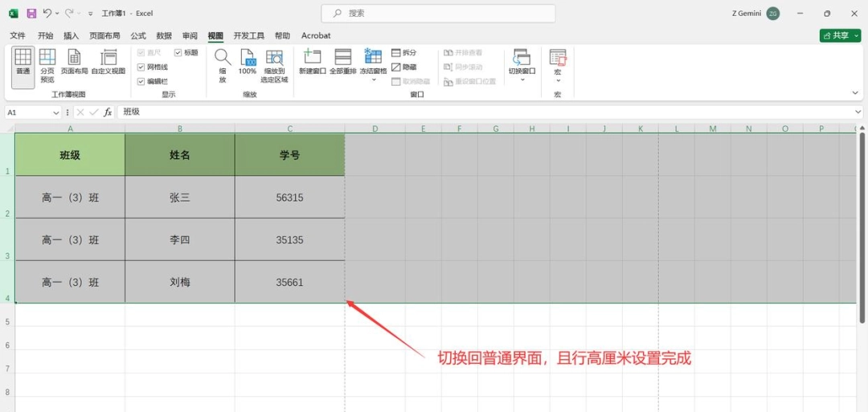Open the Customize Quick Access Toolbar dropdown

[91, 14]
